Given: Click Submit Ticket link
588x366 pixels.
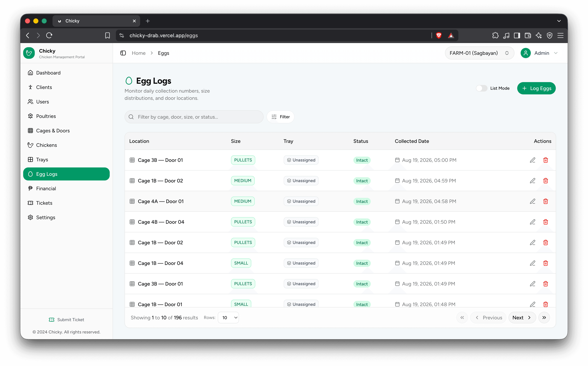Looking at the screenshot, I should (x=66, y=320).
